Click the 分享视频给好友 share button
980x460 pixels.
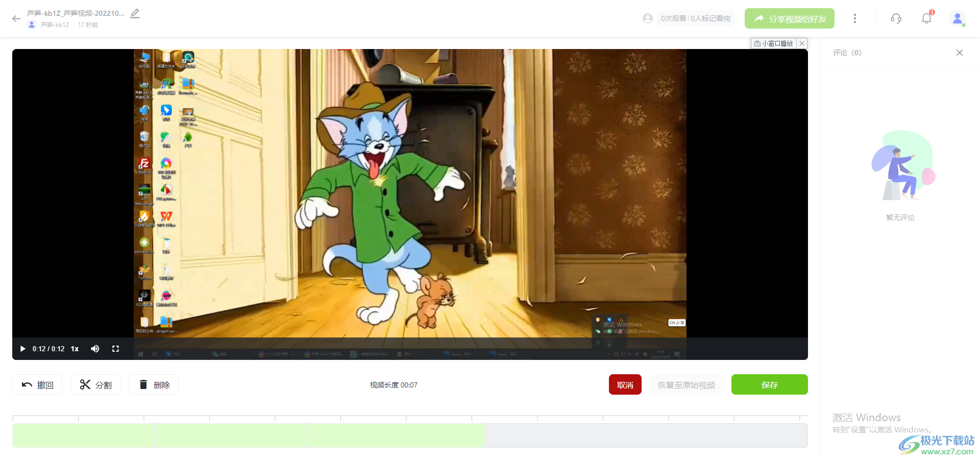tap(789, 18)
